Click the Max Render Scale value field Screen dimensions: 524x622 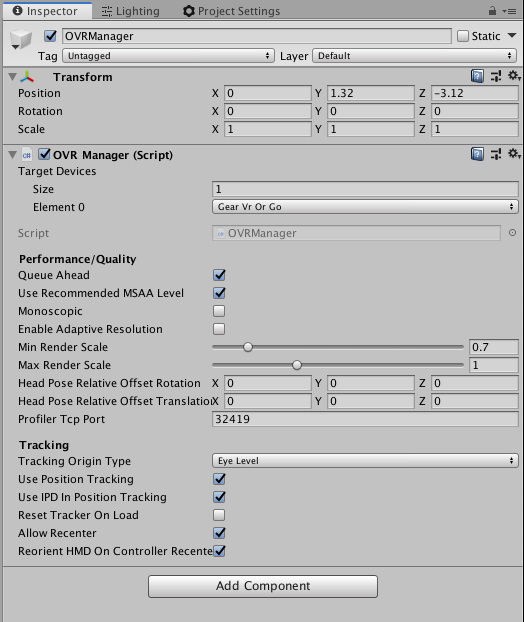click(x=494, y=365)
